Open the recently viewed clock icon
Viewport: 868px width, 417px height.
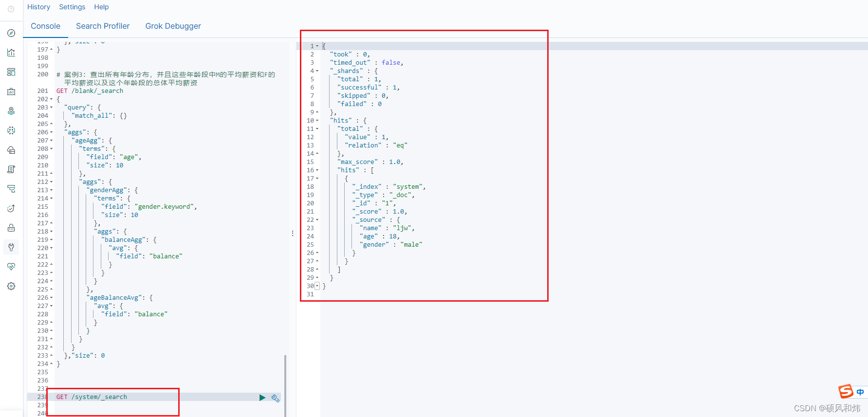point(11,9)
